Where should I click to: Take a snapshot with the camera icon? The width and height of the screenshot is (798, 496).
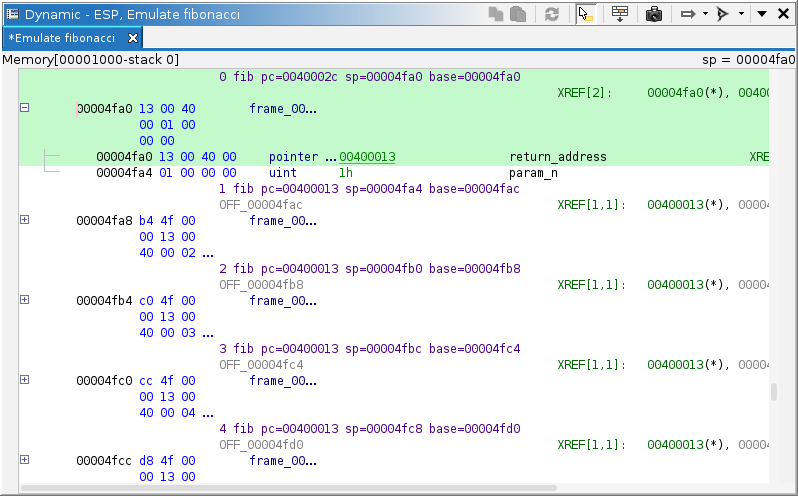coord(653,14)
